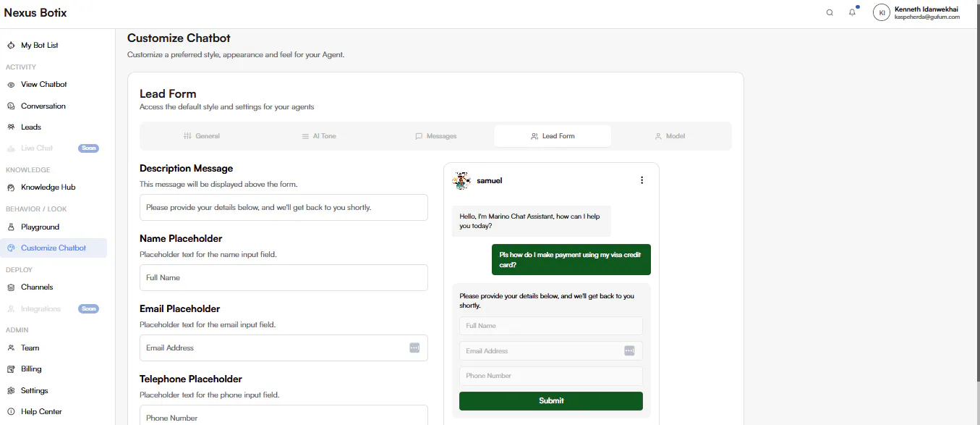Click Phone Number field in chat preview

pyautogui.click(x=551, y=376)
